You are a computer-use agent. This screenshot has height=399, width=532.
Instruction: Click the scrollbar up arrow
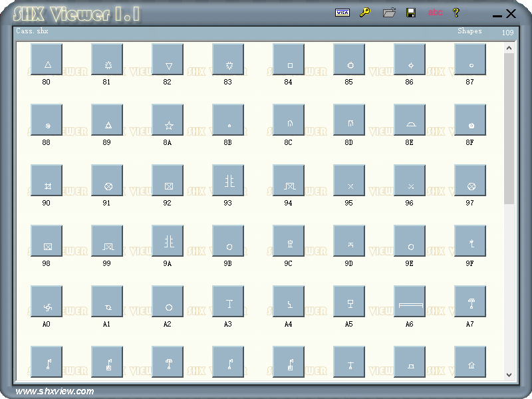tap(509, 48)
